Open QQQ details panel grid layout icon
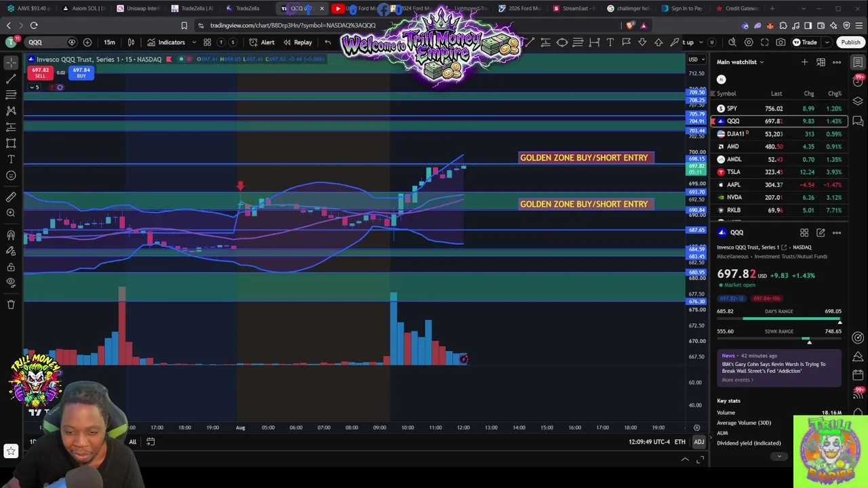The height and width of the screenshot is (488, 868). (x=804, y=232)
